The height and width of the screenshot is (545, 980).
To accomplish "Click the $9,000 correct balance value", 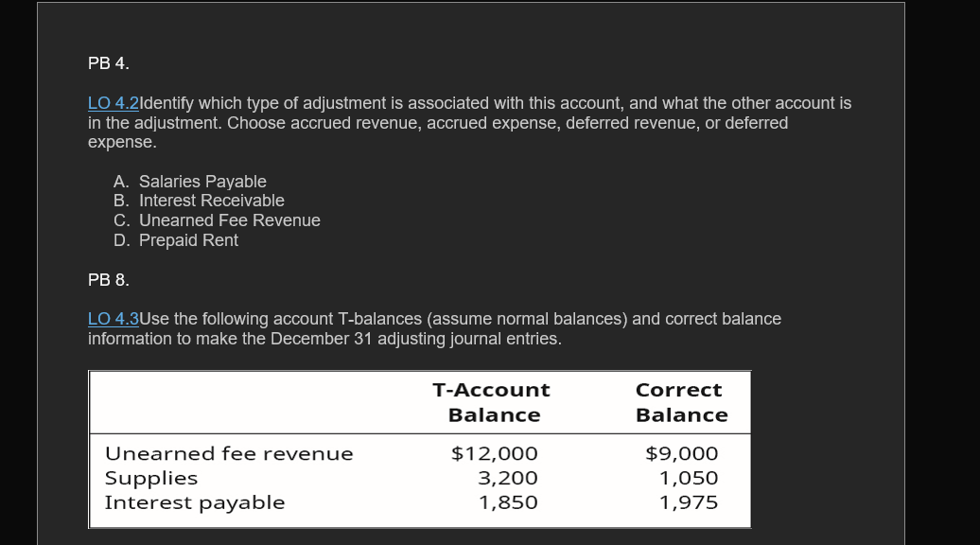I will [682, 454].
